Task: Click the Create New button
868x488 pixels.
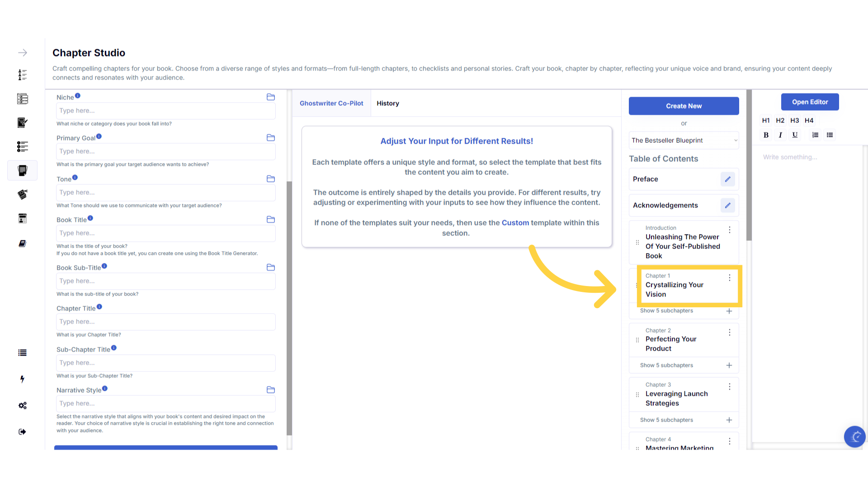Action: tap(684, 106)
